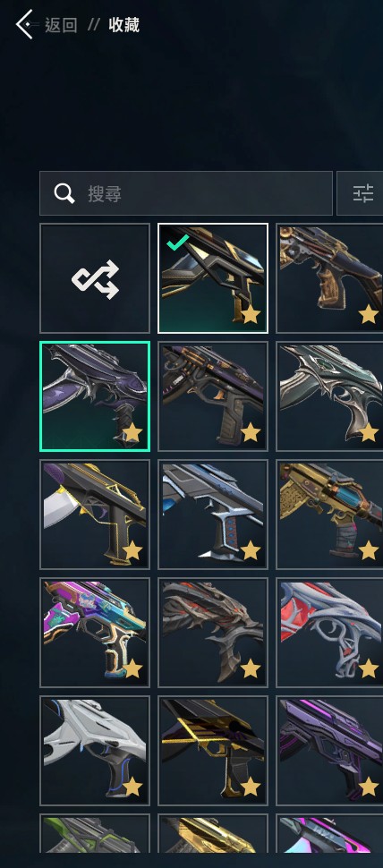Click the magnifying glass search icon

pyautogui.click(x=64, y=193)
